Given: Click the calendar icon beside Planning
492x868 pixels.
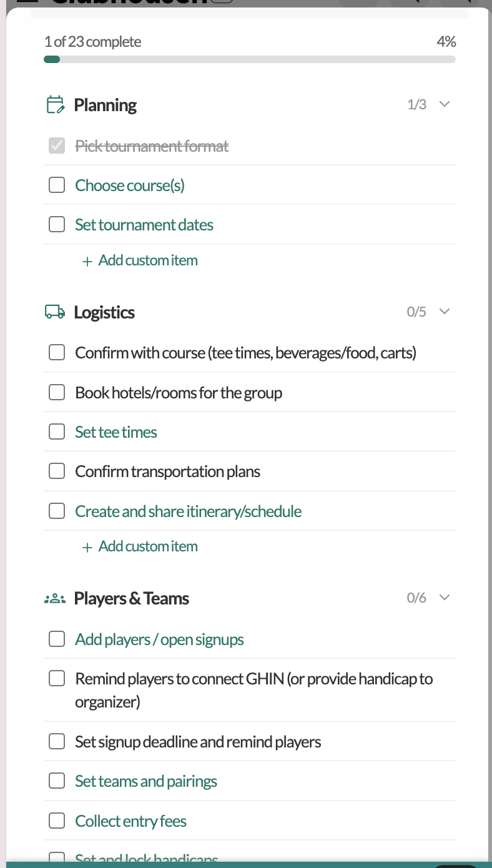Looking at the screenshot, I should pos(55,104).
